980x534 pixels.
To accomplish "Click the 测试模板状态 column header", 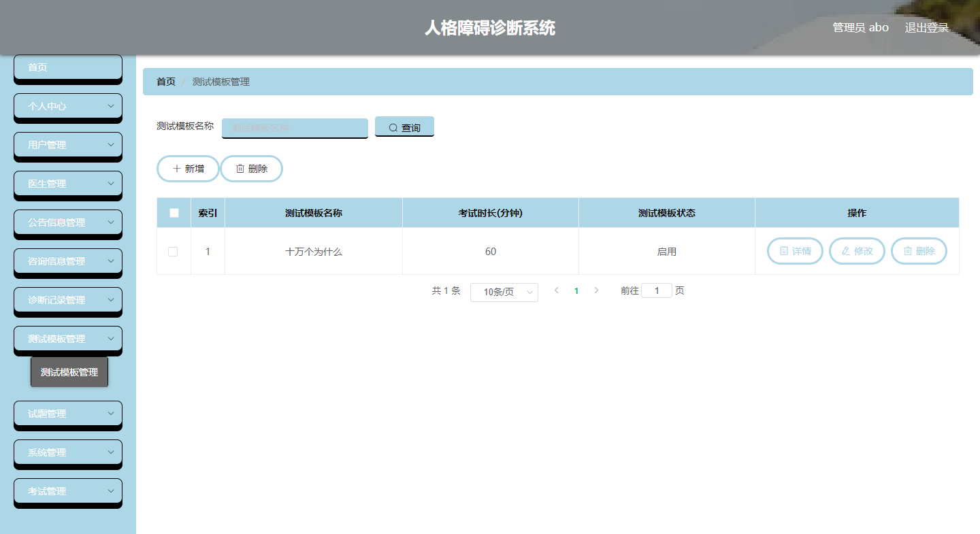I will pyautogui.click(x=667, y=213).
